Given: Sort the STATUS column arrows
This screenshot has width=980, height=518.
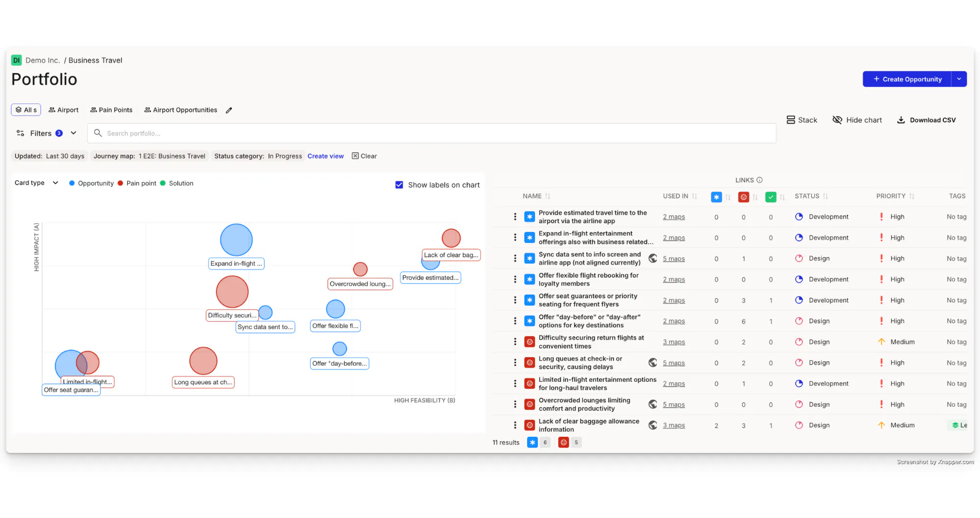Looking at the screenshot, I should (x=825, y=196).
